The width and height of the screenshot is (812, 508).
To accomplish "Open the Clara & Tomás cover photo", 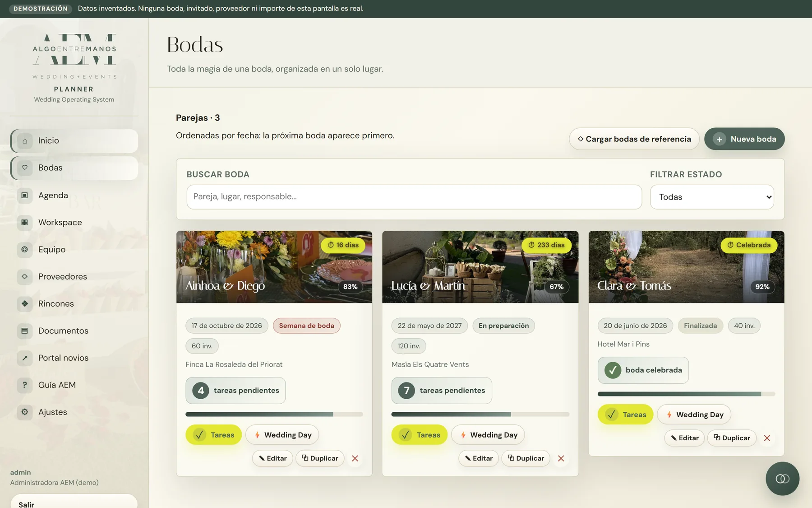I will (686, 267).
